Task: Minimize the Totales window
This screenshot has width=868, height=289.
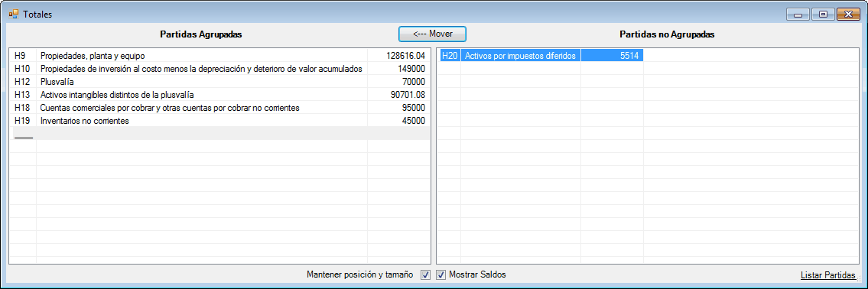Action: coord(798,15)
